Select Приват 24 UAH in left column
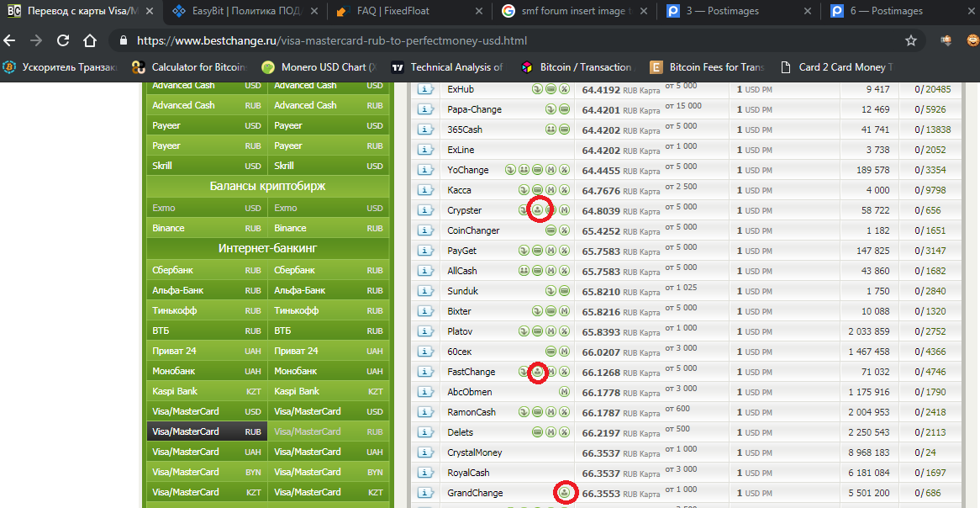Viewport: 980px width, 508px height. [207, 351]
